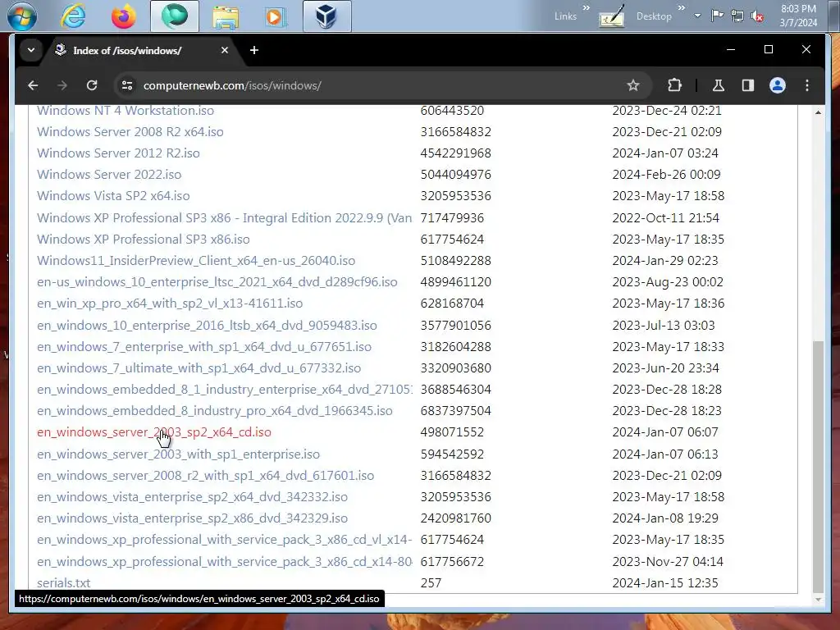Download Windows Server 2008 R2 x64.iso
The width and height of the screenshot is (840, 630).
tap(130, 132)
